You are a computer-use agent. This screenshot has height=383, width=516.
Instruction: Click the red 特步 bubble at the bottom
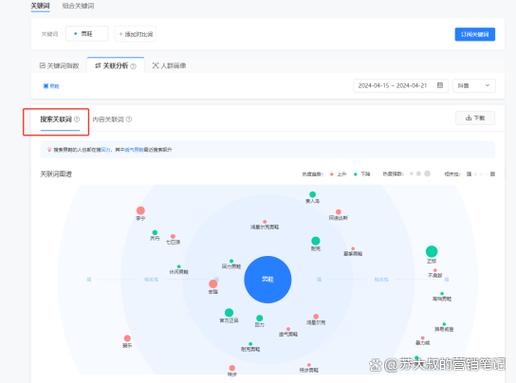pos(232,368)
